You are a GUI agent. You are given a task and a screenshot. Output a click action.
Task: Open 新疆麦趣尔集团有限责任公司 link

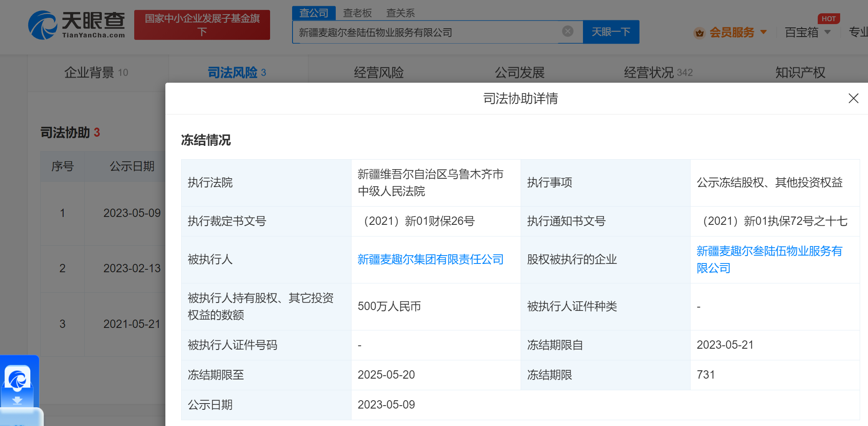[x=430, y=260]
